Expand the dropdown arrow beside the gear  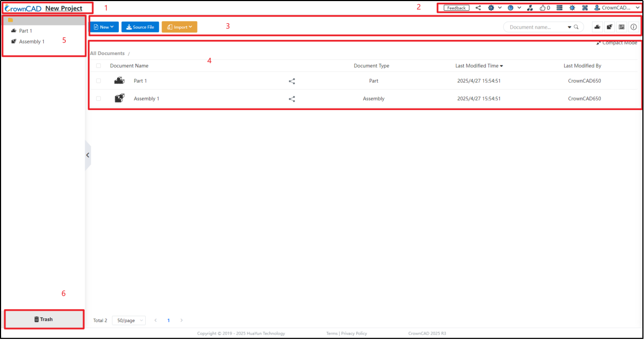[500, 8]
